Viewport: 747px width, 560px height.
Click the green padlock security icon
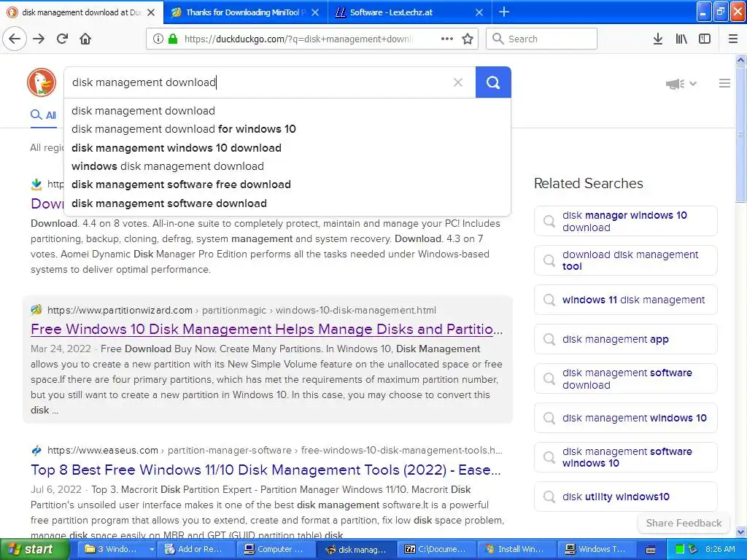173,39
